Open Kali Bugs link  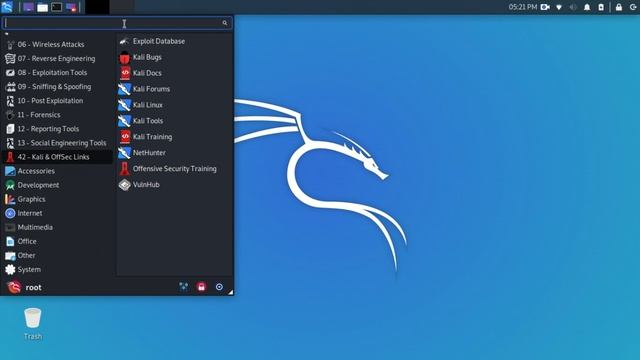(175, 57)
